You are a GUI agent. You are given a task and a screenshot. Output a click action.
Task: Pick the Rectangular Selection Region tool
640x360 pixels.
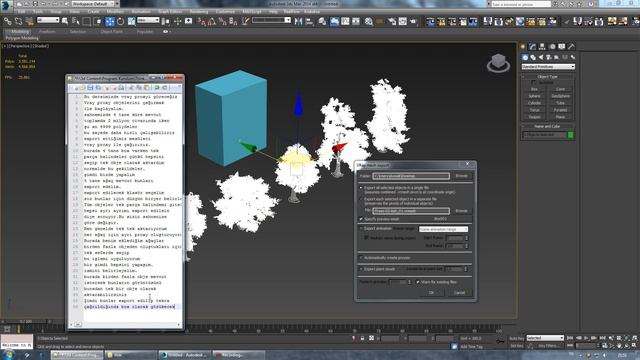coord(87,21)
